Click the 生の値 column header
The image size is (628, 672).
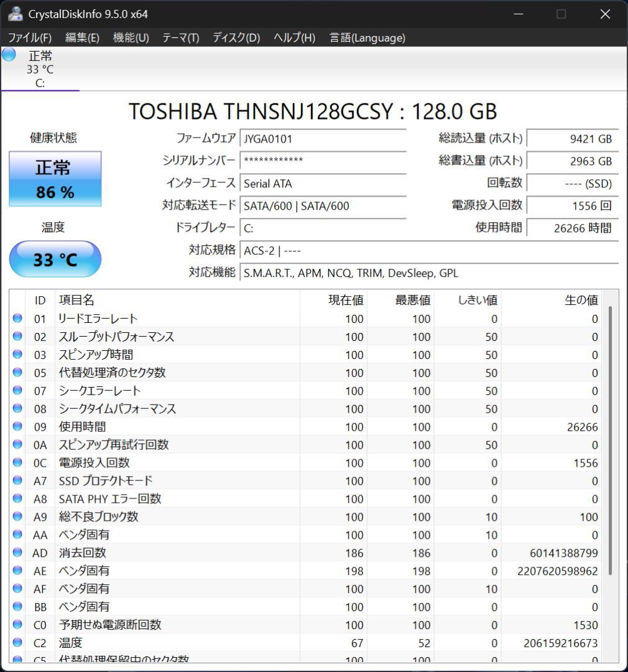point(552,300)
